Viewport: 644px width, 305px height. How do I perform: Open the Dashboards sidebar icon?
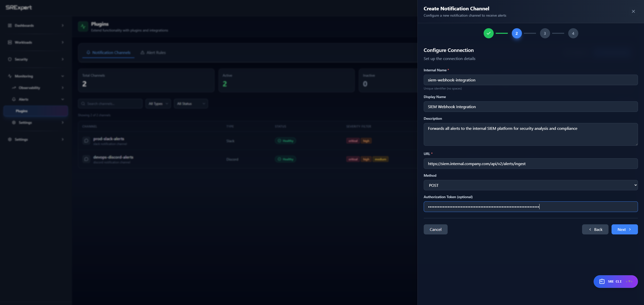(9, 25)
